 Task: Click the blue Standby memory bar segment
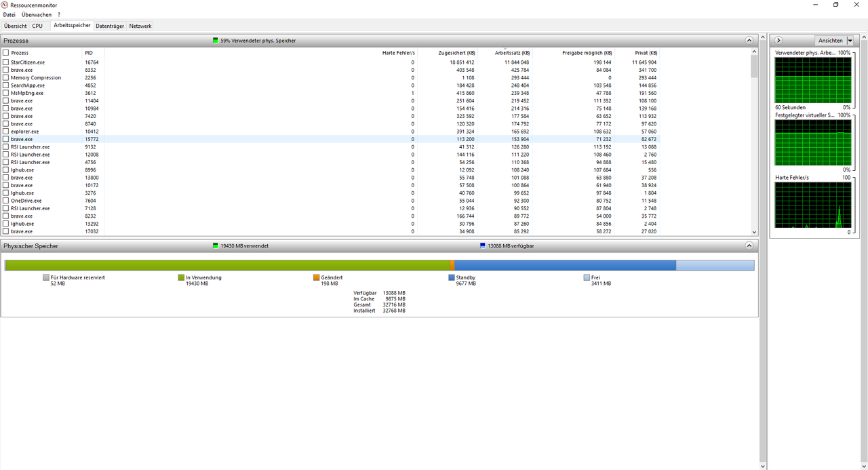point(566,265)
